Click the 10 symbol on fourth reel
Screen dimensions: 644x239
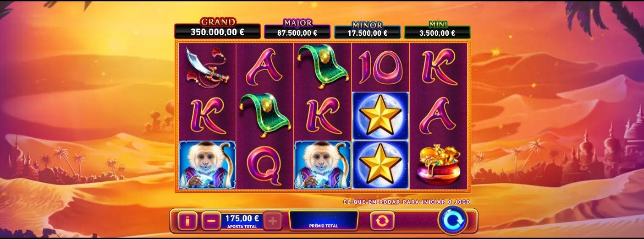click(x=380, y=67)
